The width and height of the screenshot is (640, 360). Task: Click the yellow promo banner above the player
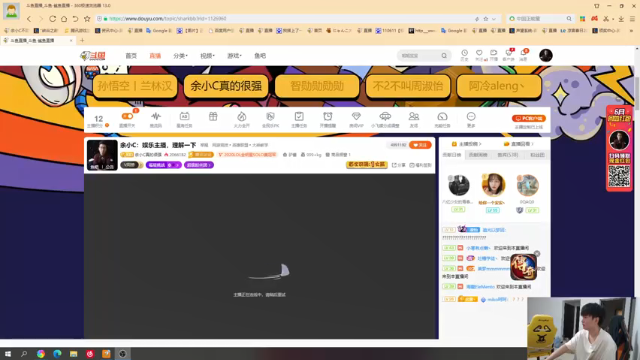[x=367, y=164]
